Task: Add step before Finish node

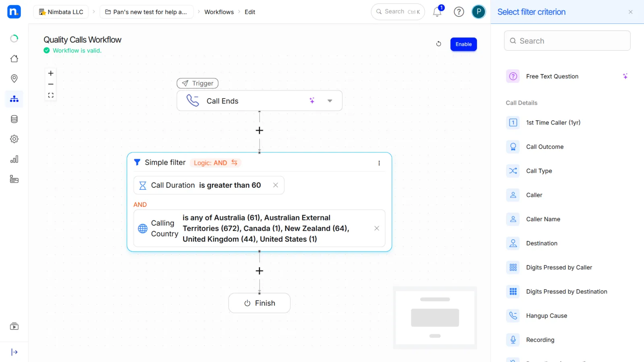Action: [x=260, y=271]
